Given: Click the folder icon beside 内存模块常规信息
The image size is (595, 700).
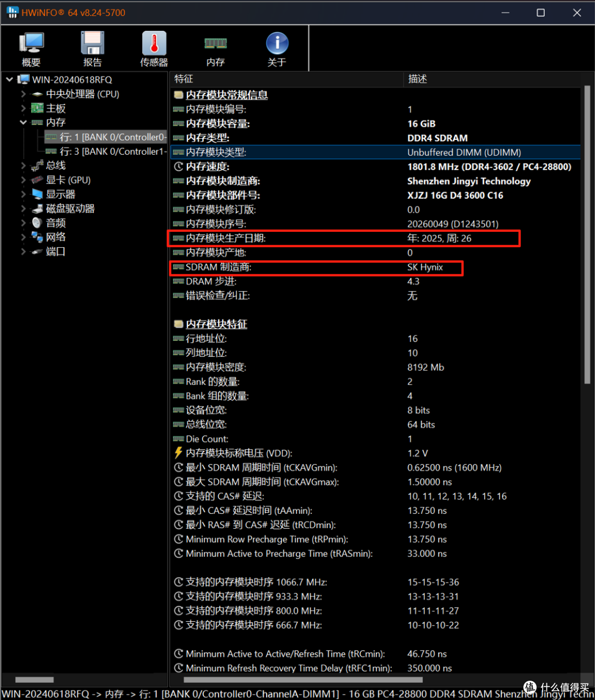Looking at the screenshot, I should pyautogui.click(x=178, y=95).
